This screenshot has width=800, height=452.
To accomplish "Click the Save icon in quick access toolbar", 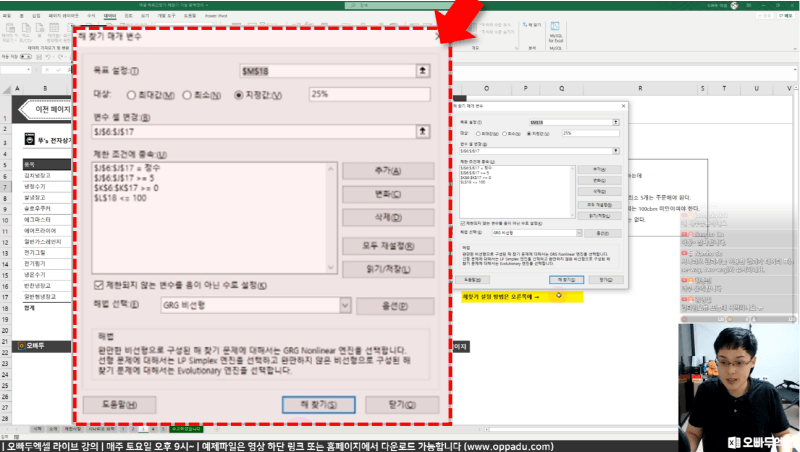I will coord(39,57).
